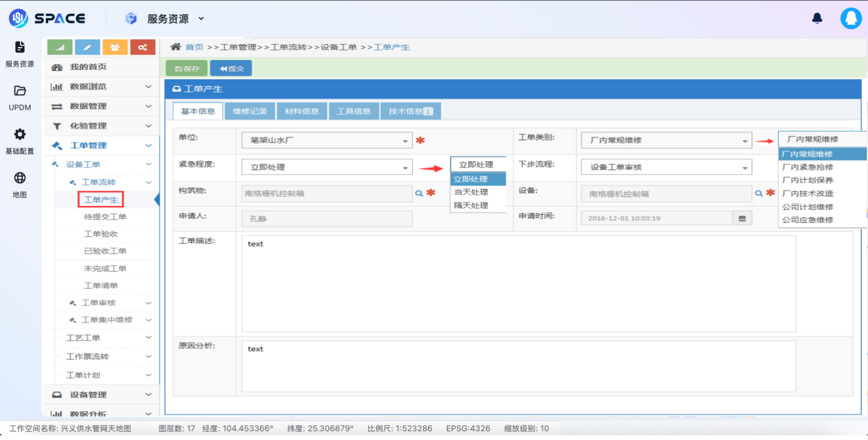Click the notification bell icon
The width and height of the screenshot is (868, 440).
coord(817,18)
